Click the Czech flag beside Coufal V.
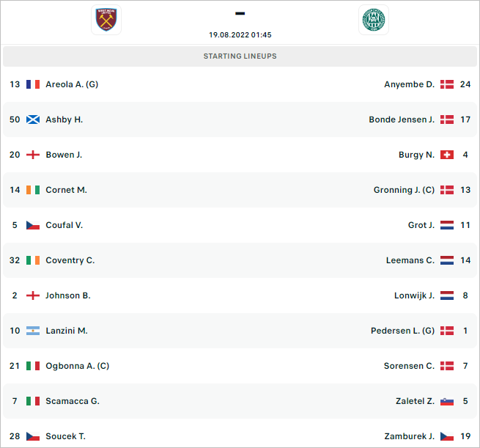 [33, 225]
